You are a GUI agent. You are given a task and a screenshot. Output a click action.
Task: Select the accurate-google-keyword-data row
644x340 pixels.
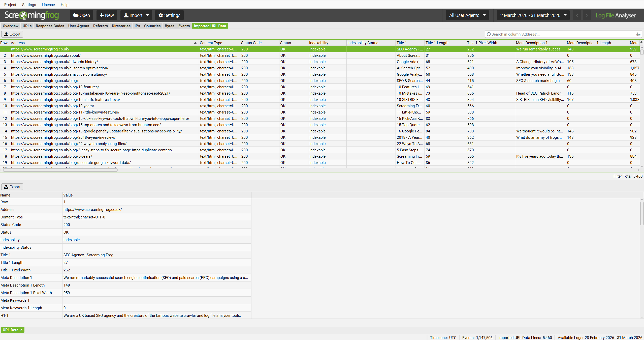tap(320, 162)
